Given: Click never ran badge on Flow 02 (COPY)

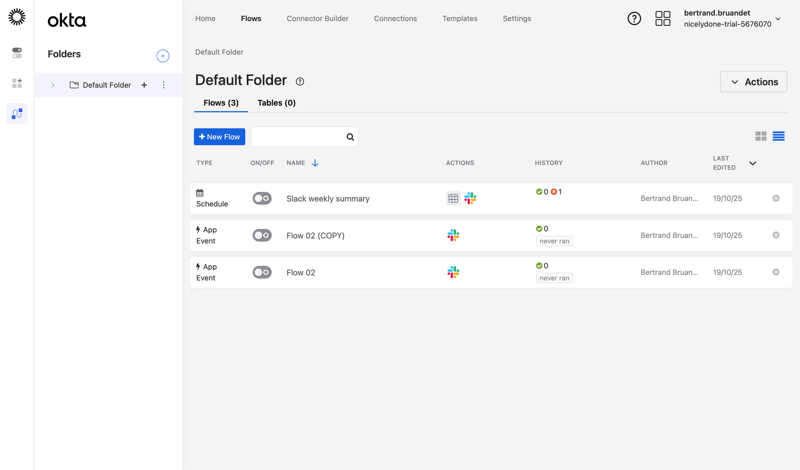Looking at the screenshot, I should click(x=555, y=241).
